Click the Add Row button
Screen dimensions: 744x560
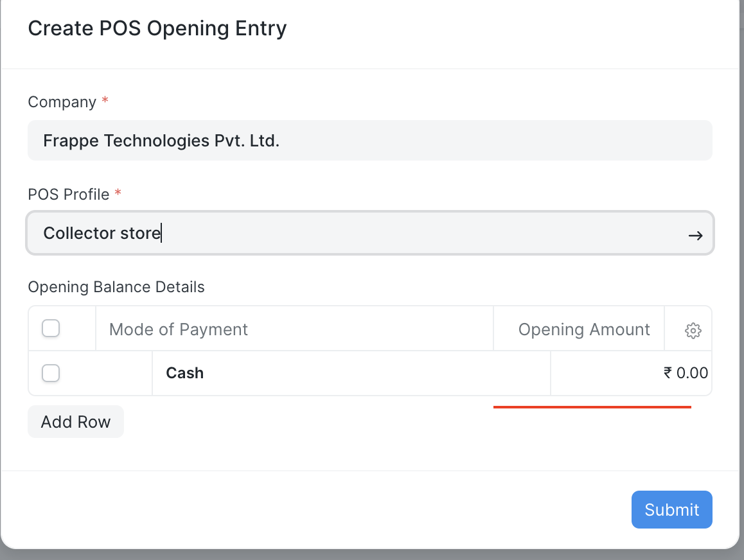pyautogui.click(x=75, y=421)
